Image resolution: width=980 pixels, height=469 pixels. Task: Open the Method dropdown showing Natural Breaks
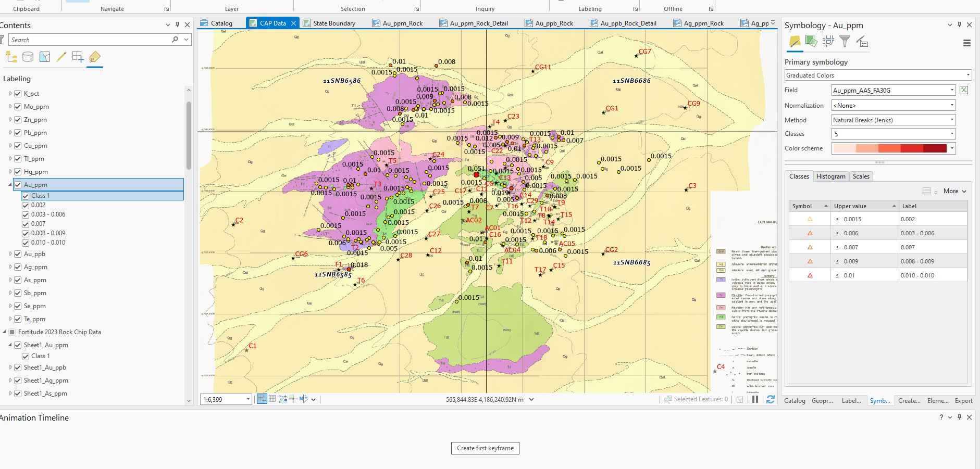[x=953, y=120]
